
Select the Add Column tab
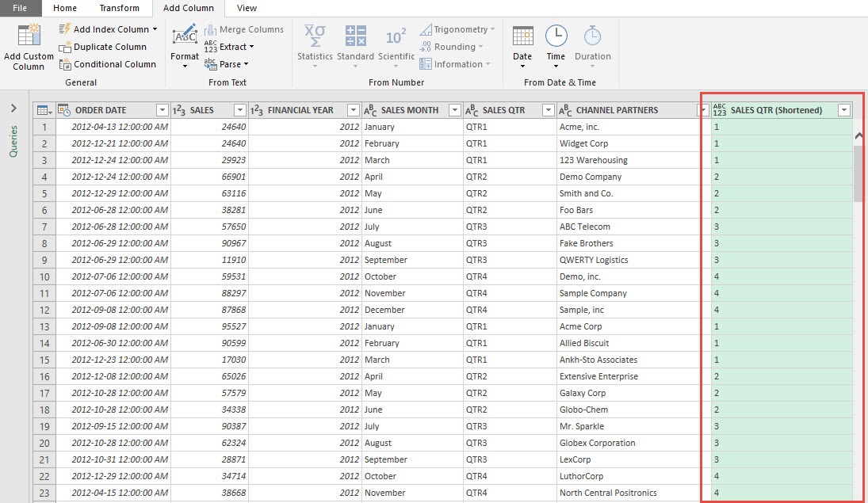(x=188, y=8)
